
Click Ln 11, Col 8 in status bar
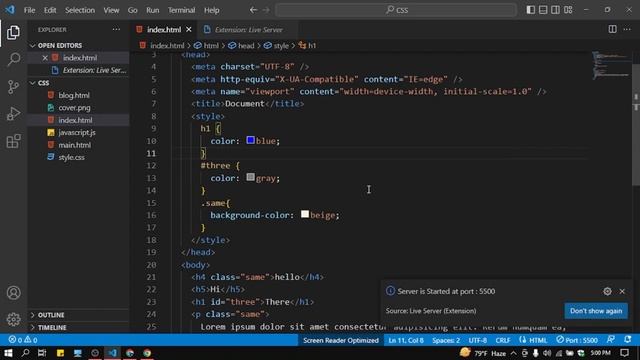(x=406, y=340)
